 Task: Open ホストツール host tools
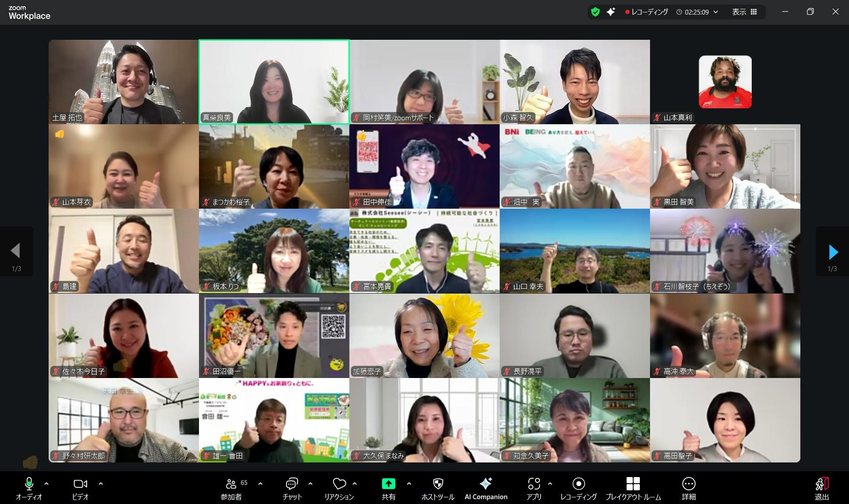point(438,484)
